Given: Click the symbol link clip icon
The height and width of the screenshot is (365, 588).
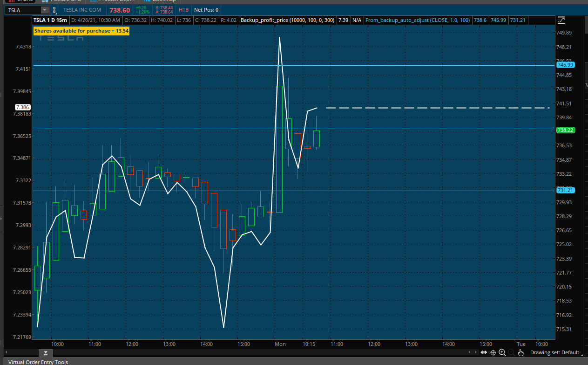Looking at the screenshot, I should pyautogui.click(x=54, y=10).
